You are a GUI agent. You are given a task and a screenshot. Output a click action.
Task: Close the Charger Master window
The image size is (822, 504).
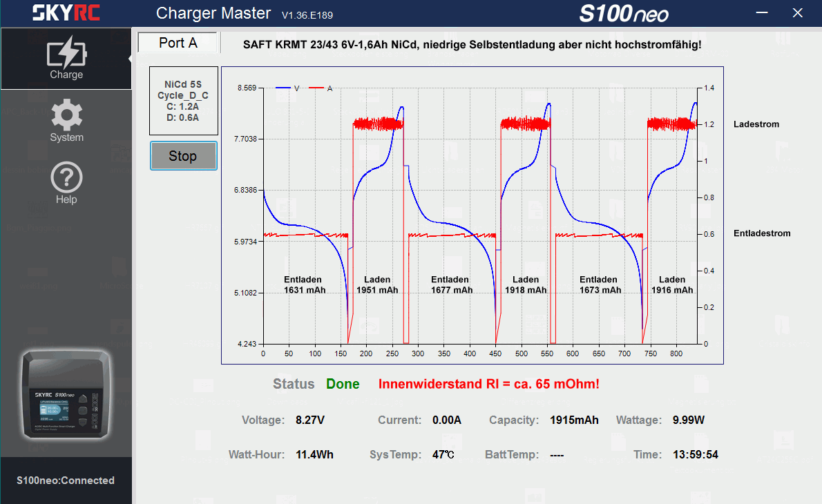(x=797, y=13)
